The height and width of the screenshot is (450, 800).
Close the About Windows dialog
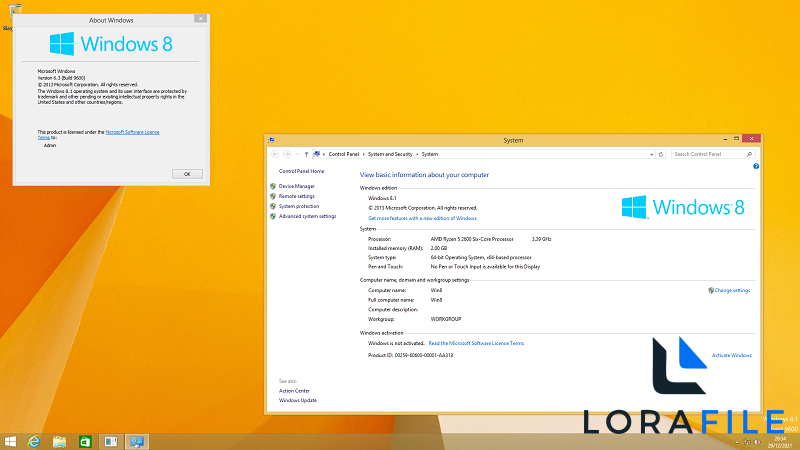click(x=201, y=18)
